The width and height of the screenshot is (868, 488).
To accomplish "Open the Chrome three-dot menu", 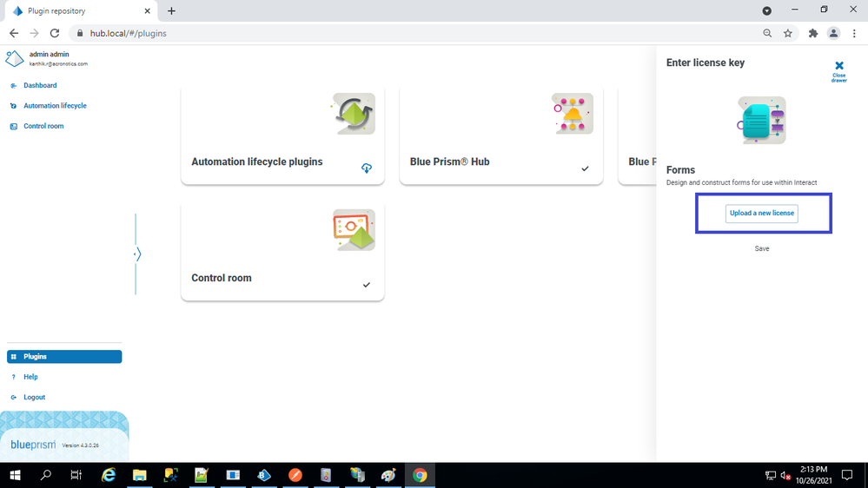I will click(854, 33).
